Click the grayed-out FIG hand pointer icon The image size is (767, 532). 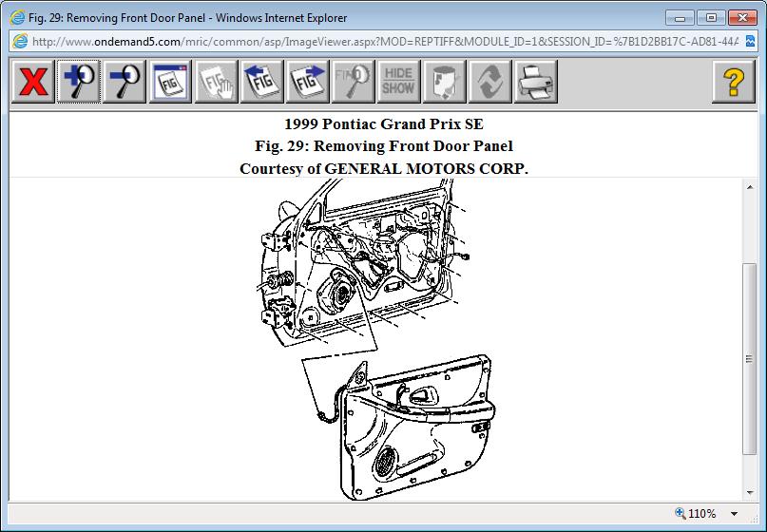tap(217, 82)
